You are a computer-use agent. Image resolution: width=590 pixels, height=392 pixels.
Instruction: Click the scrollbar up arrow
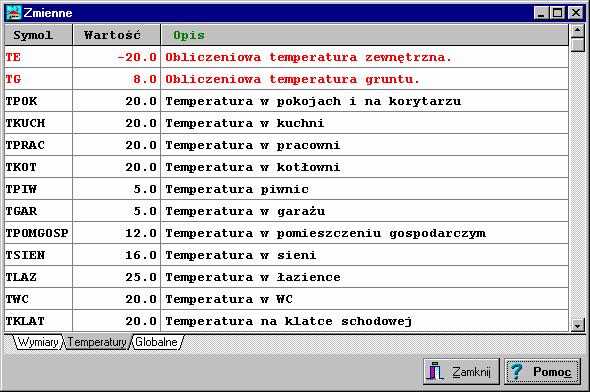tap(577, 30)
